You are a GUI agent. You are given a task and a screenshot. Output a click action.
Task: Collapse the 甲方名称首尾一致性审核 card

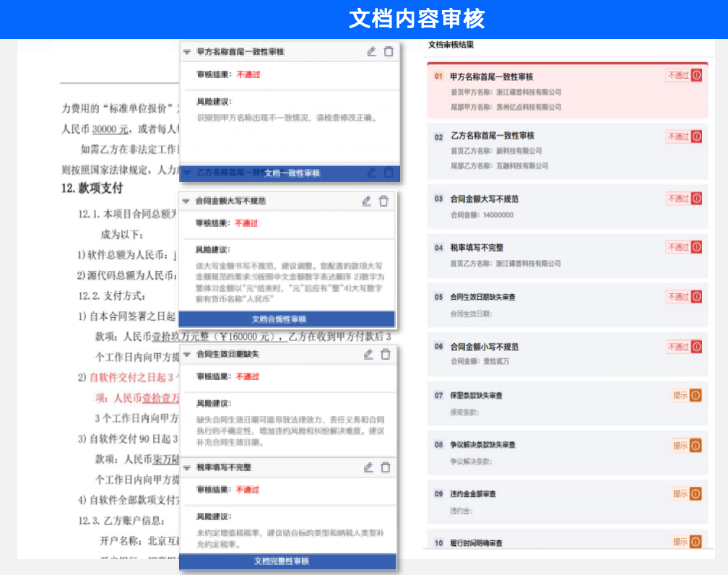[187, 52]
